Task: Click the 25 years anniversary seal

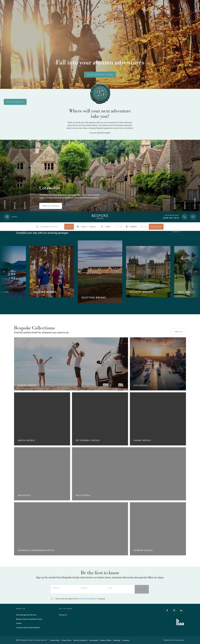Action: (x=100, y=94)
